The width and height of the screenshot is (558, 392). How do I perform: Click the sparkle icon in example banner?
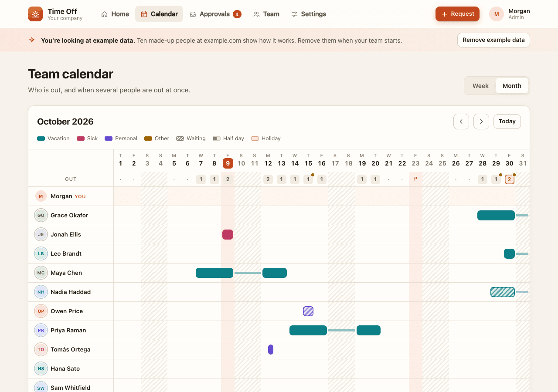pyautogui.click(x=32, y=40)
